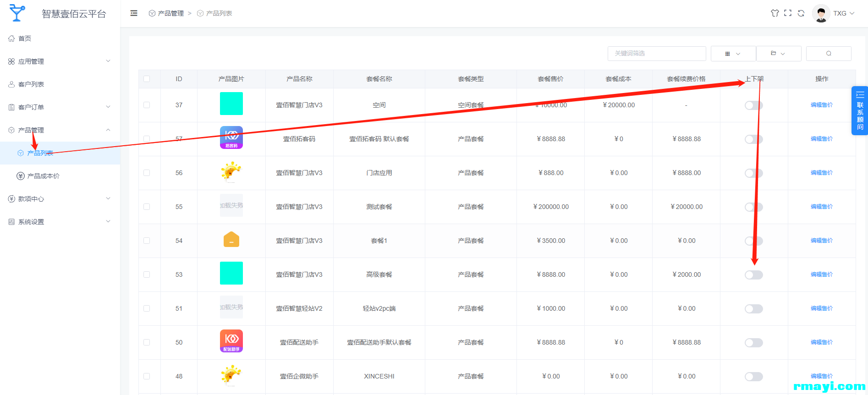The image size is (868, 395).
Task: Click the XINCESHI package name cell
Action: (x=379, y=376)
